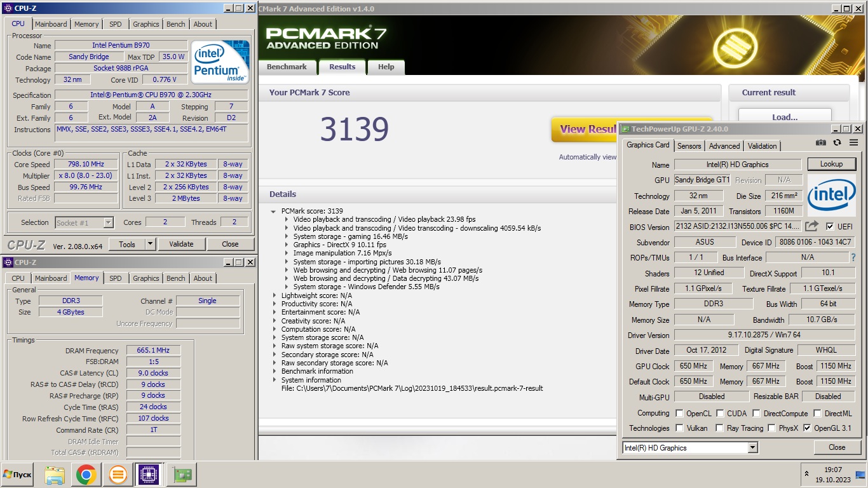Click the GPU-Z Lookup button

pos(831,164)
